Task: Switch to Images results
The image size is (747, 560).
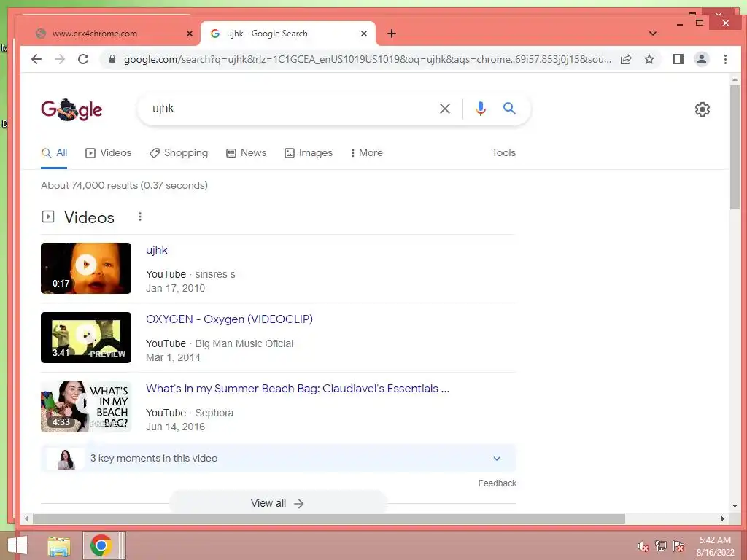Action: 309,153
